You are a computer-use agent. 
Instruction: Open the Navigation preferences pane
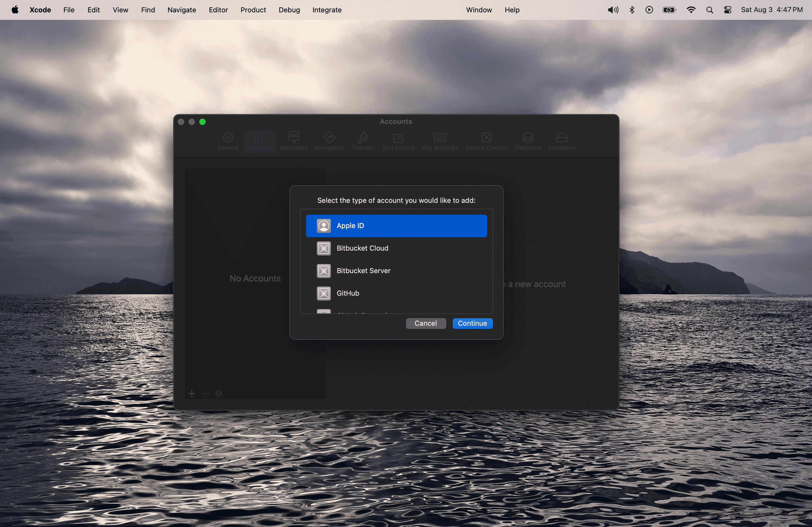pyautogui.click(x=329, y=141)
